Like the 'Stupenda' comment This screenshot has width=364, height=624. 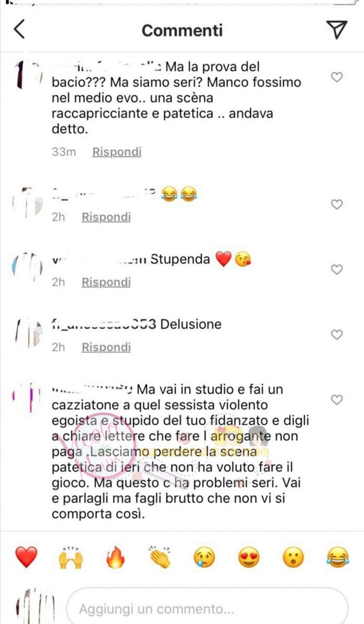[337, 269]
